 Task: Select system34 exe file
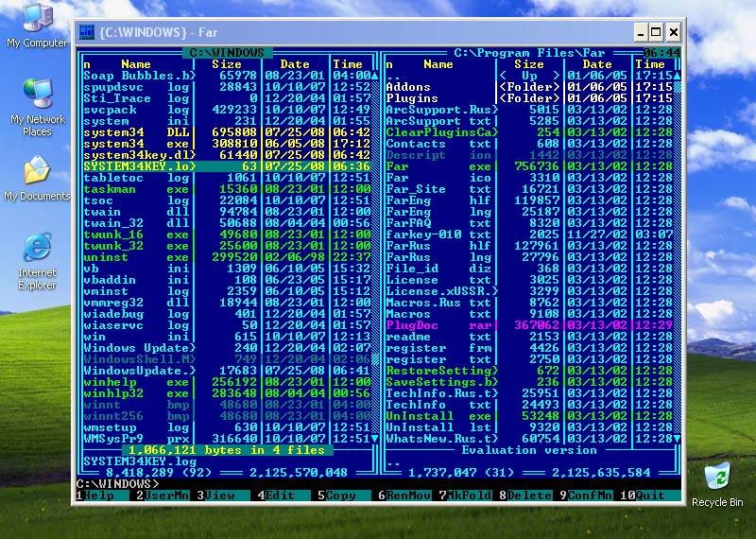tap(227, 144)
